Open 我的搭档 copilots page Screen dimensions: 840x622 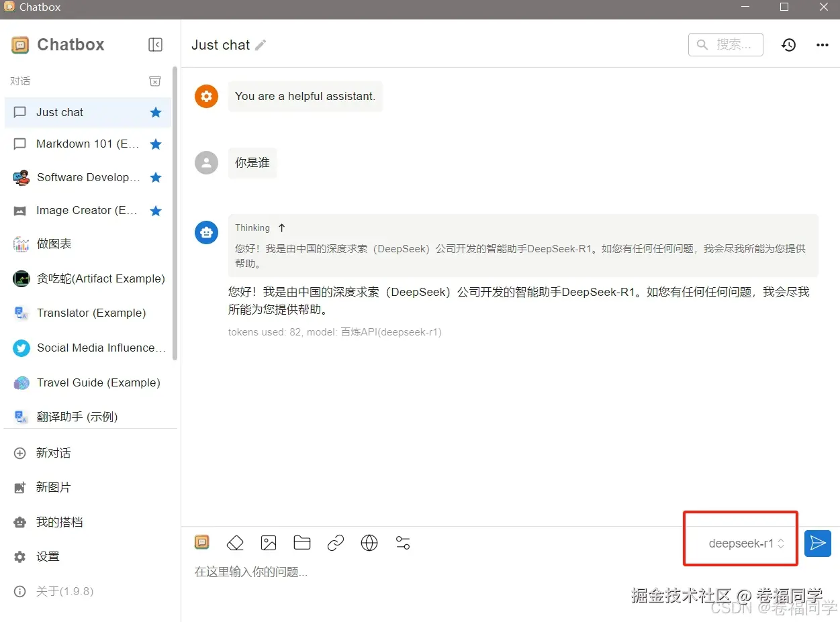click(88, 523)
